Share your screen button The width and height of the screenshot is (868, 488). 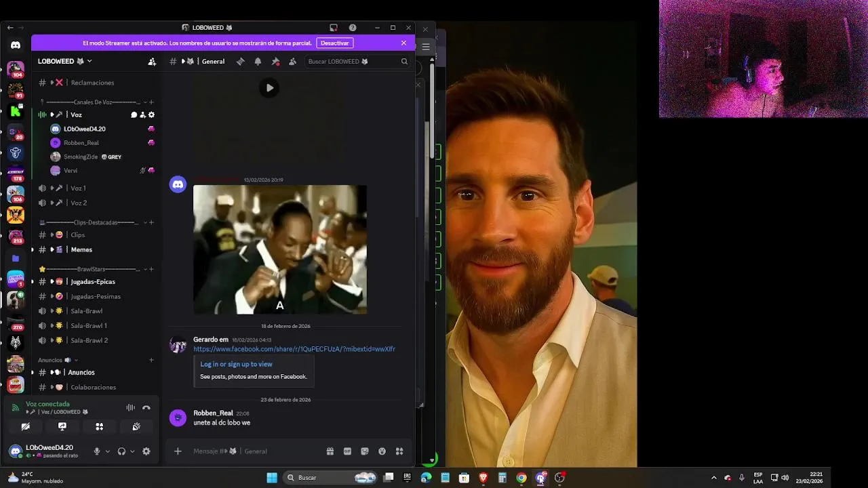pos(62,426)
